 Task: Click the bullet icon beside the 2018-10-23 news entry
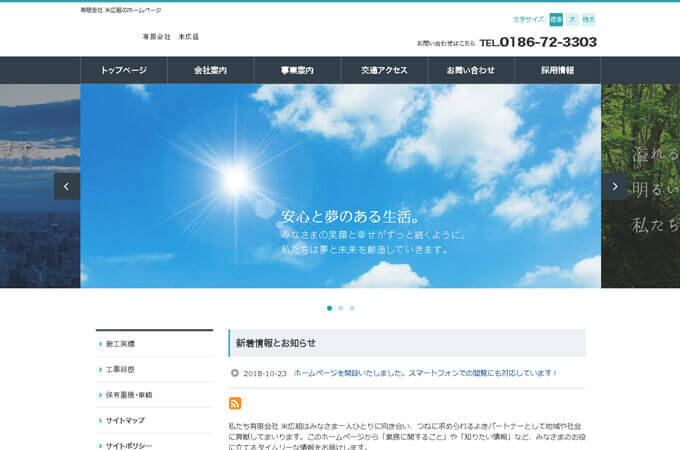pyautogui.click(x=235, y=373)
